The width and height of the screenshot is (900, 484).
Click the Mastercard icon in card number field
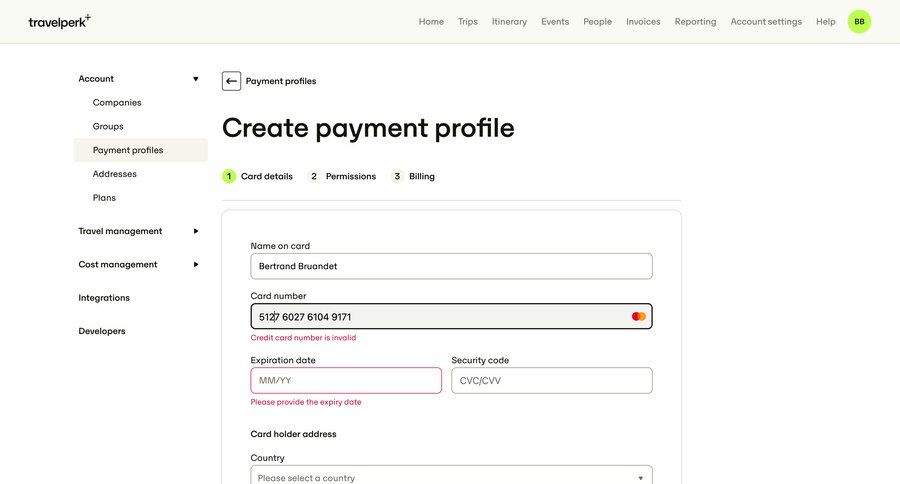(639, 317)
